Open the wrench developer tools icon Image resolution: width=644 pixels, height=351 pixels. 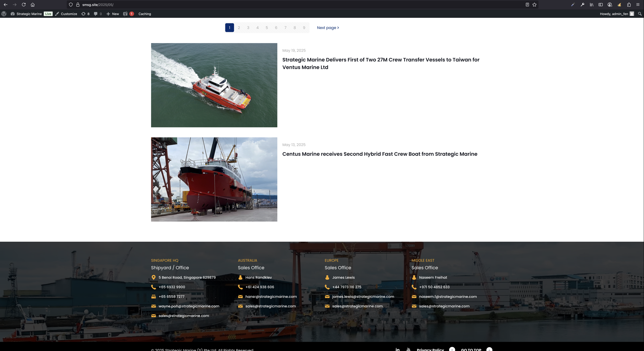[583, 5]
